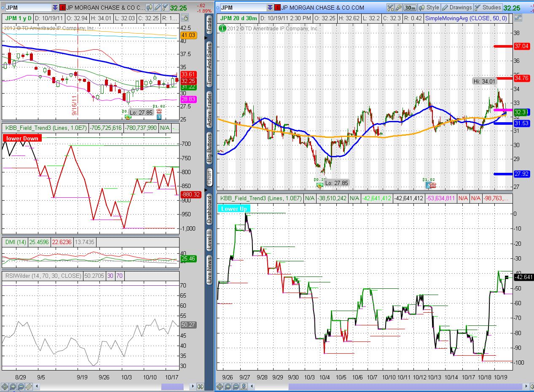Open the symbol dropdown arrow next to JPM
Screen dimensions: 534x392
[x=55, y=8]
